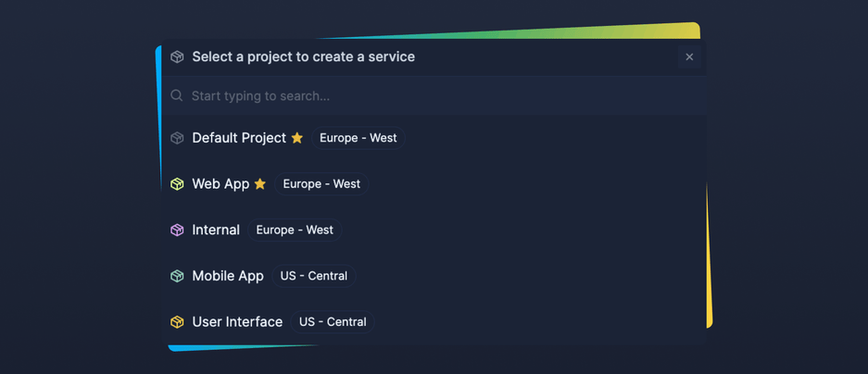Click the teal Mobile App cube icon
Viewport: 868px width, 374px height.
(x=177, y=276)
